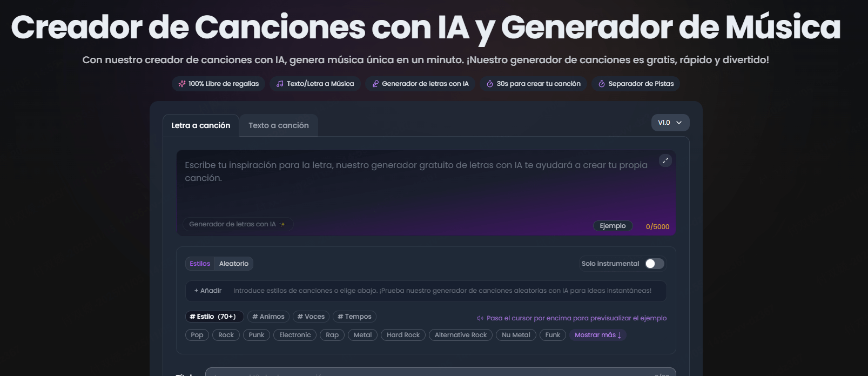Click the pen icon on Generador de letras con IA badge

click(x=375, y=84)
